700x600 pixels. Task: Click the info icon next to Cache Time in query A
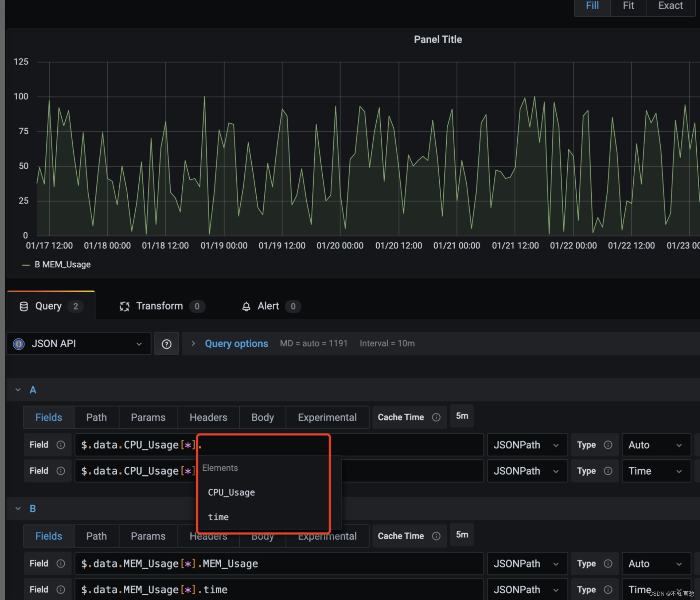tap(436, 417)
